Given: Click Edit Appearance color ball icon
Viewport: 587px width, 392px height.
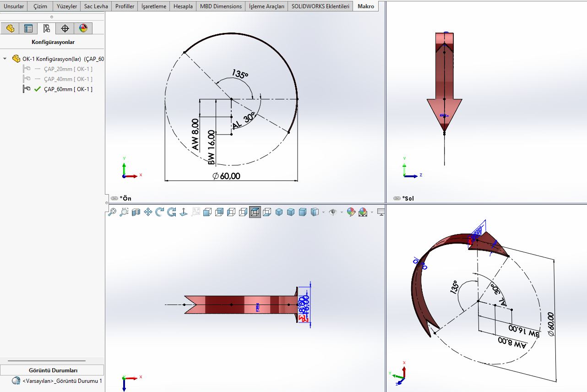Looking at the screenshot, I should pyautogui.click(x=351, y=212).
